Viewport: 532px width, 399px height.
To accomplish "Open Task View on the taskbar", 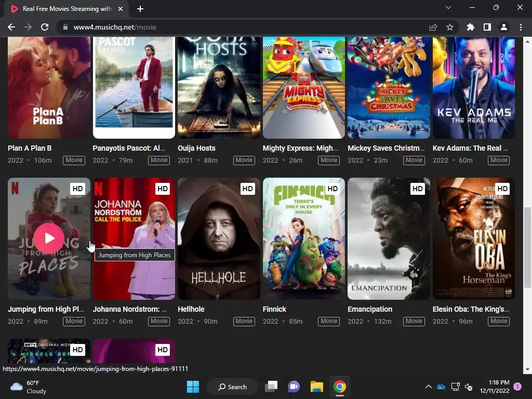I will [x=271, y=387].
